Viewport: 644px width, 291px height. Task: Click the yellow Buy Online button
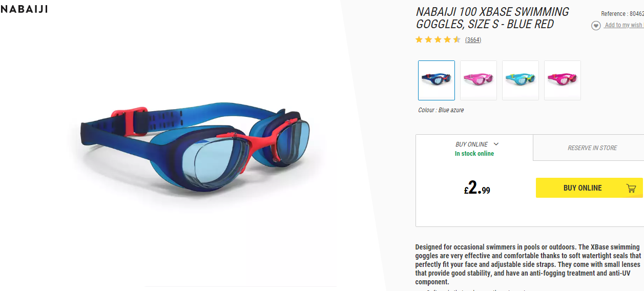[x=589, y=188]
